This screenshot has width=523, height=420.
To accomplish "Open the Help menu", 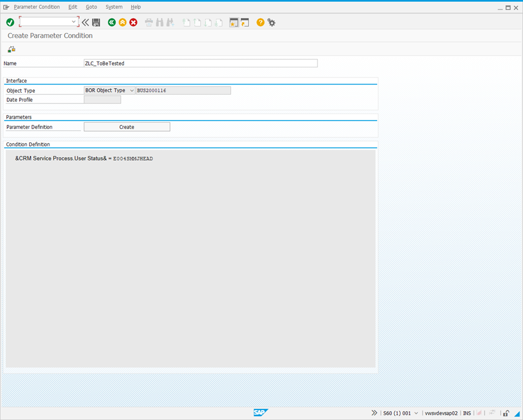I will tap(136, 6).
